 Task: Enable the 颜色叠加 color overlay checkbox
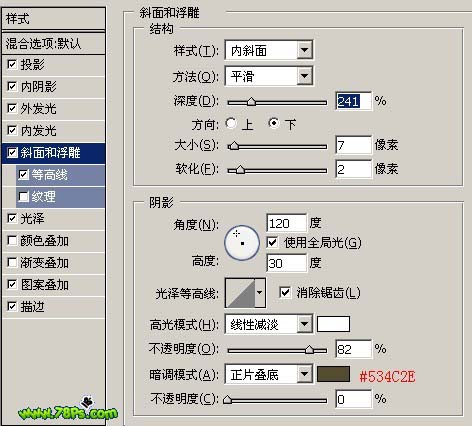12,241
